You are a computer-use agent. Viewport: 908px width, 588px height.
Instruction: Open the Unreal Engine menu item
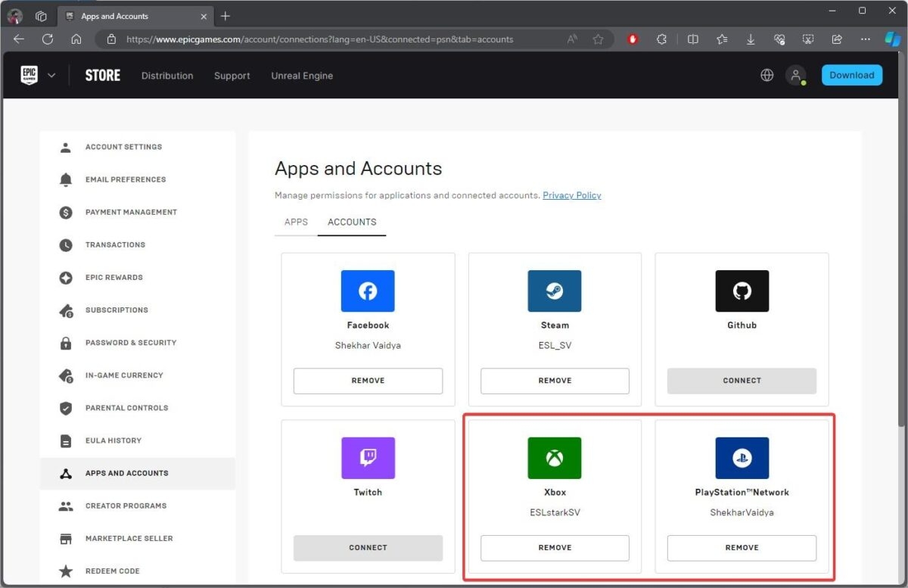[302, 75]
